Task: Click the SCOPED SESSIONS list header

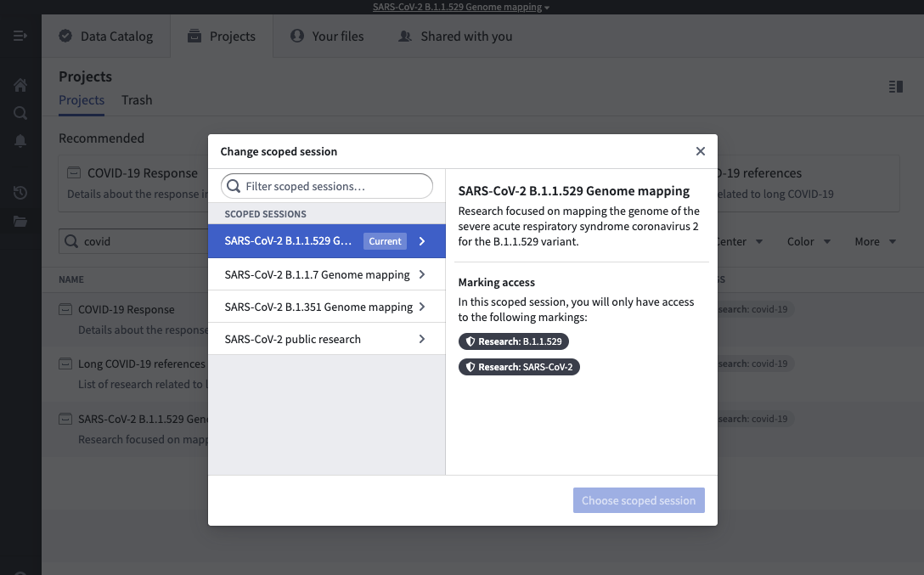Action: [265, 214]
